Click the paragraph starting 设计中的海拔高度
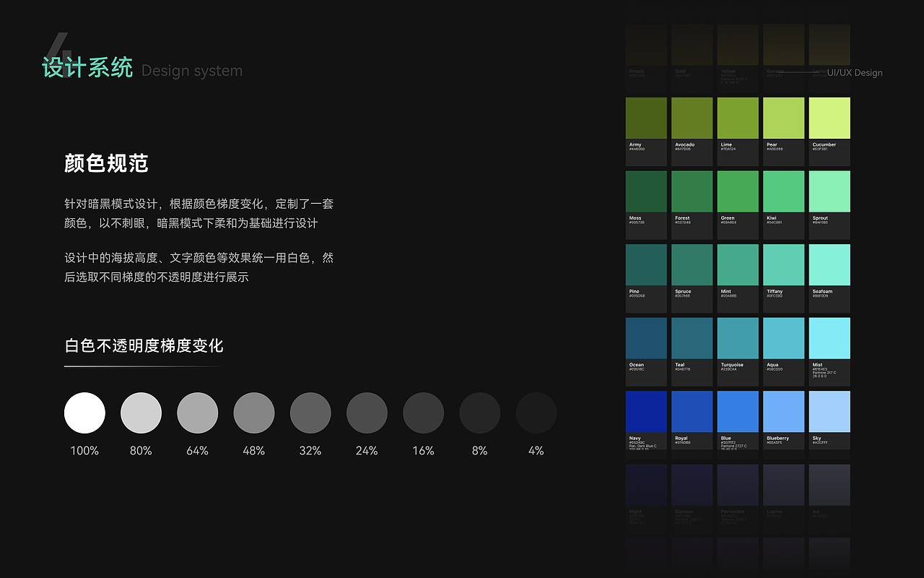924x578 pixels. click(x=199, y=267)
